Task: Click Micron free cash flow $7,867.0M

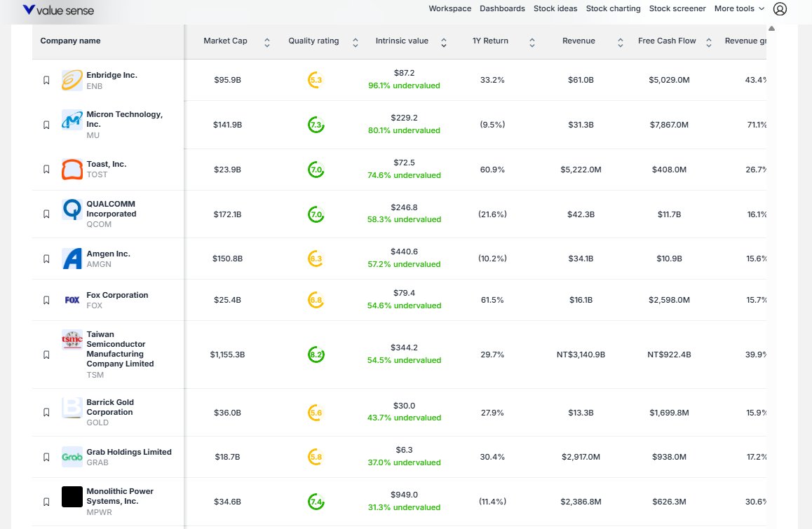Action: (669, 125)
